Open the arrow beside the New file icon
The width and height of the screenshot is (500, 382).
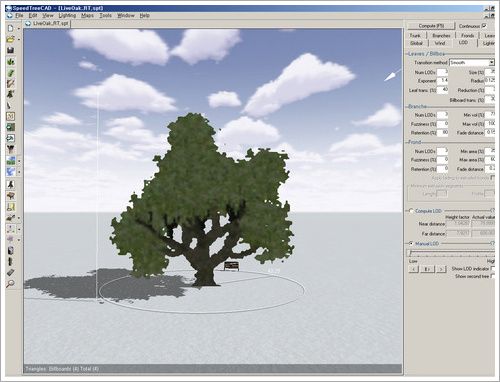coord(19,29)
